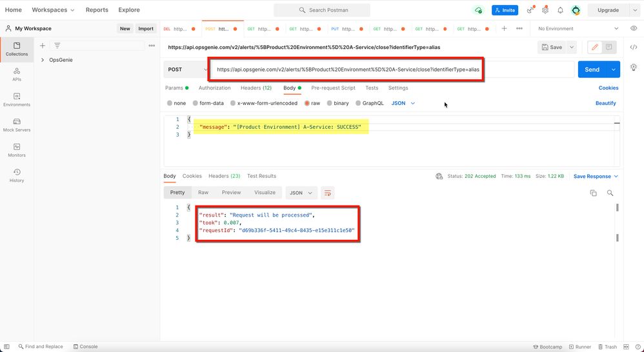This screenshot has width=644, height=352.
Task: Open the Cookies link beside Send
Action: pos(609,88)
